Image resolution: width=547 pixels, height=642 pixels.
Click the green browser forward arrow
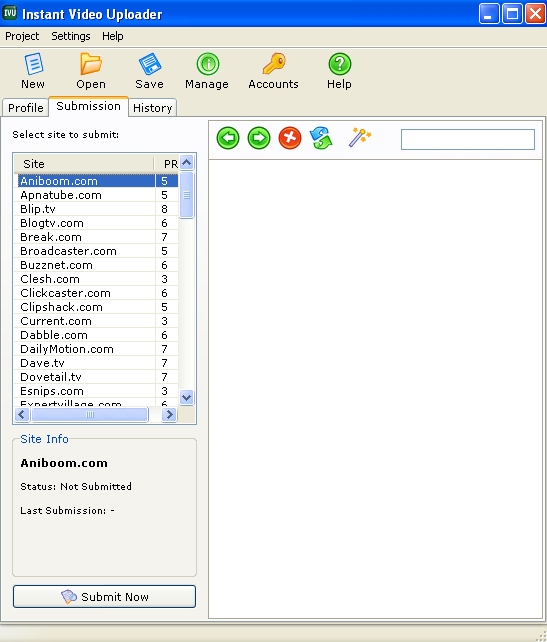tap(259, 138)
